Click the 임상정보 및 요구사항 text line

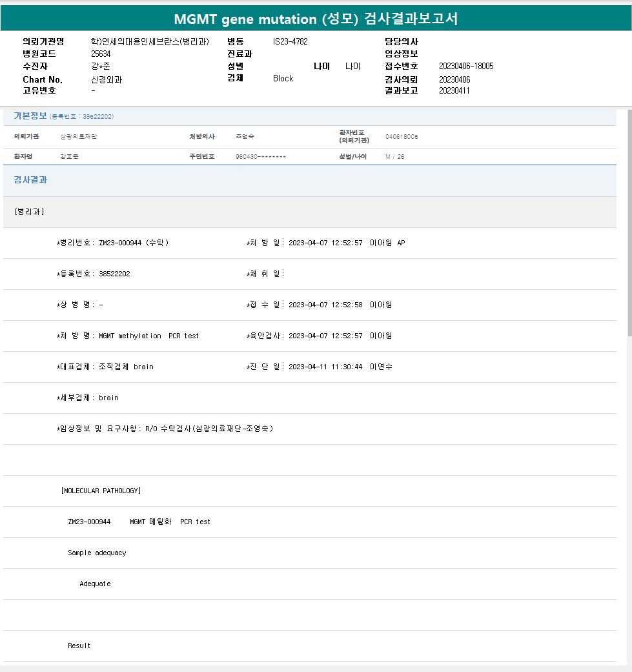click(x=165, y=429)
